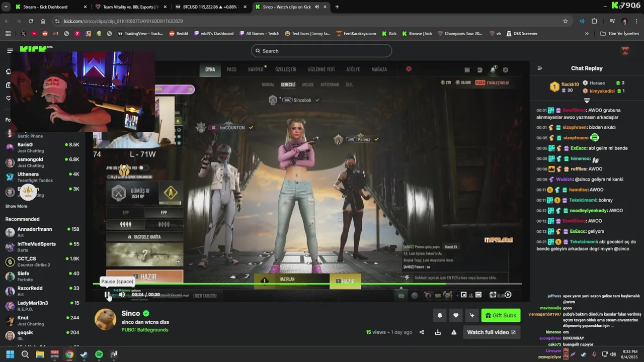Bookmark this page with star icon
The image size is (644, 362).
[566, 21]
